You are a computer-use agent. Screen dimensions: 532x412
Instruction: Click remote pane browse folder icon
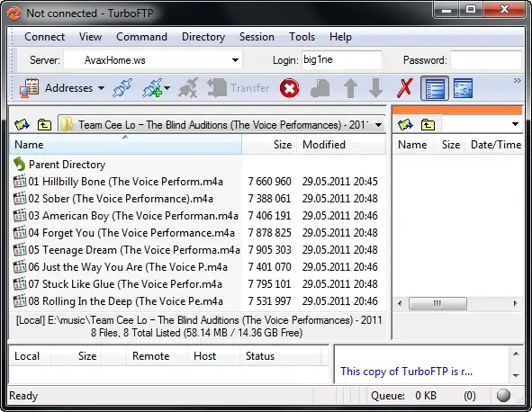tap(405, 124)
